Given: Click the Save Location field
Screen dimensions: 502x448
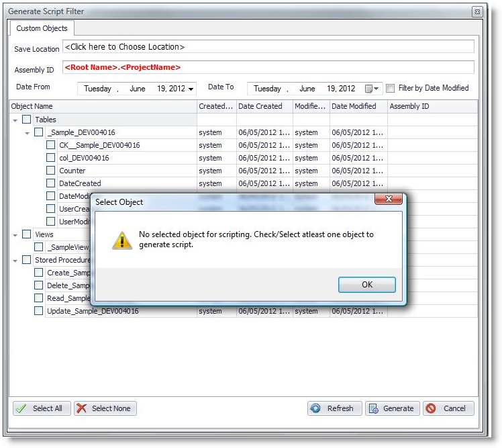Looking at the screenshot, I should [268, 47].
